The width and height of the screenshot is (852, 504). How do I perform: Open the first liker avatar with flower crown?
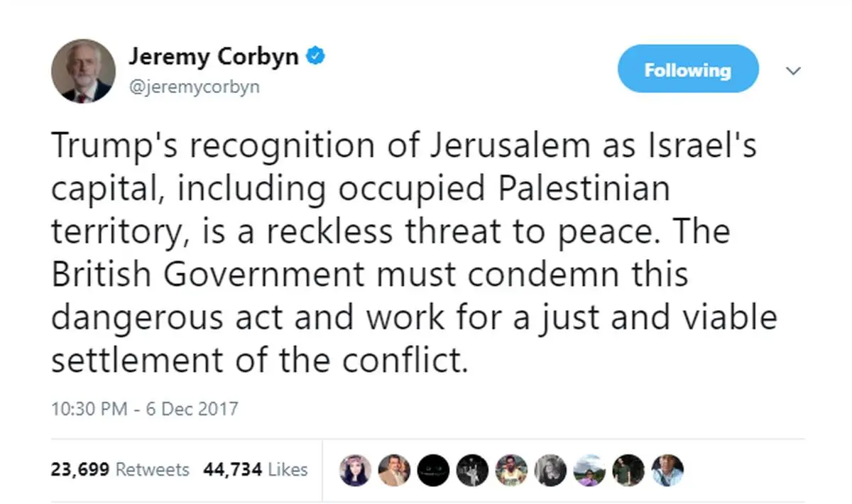click(355, 470)
